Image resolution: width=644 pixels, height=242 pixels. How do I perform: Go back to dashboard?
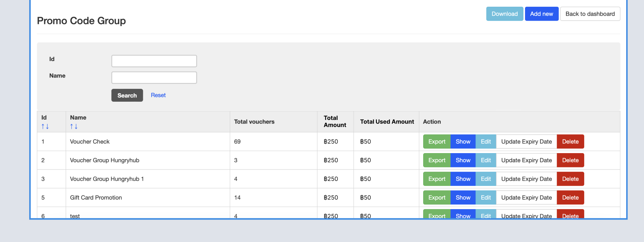pyautogui.click(x=590, y=14)
